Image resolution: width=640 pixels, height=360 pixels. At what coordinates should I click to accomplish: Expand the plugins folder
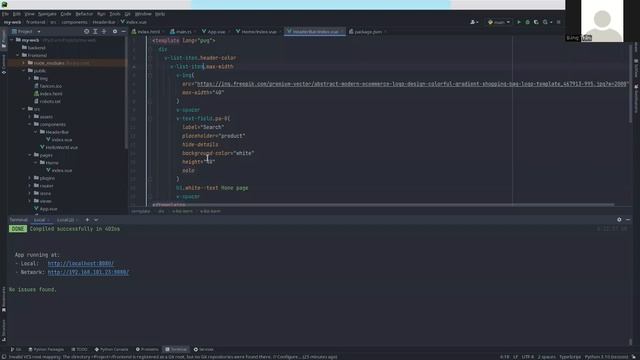tap(30, 178)
